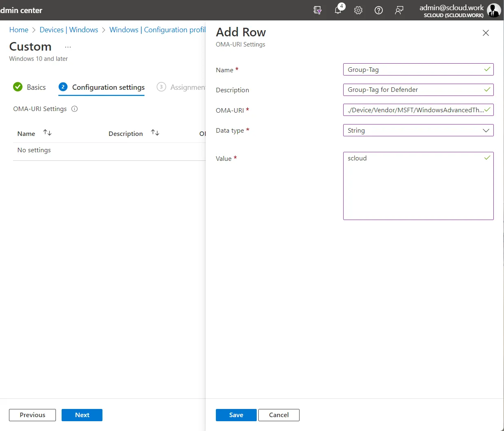The height and width of the screenshot is (431, 504).
Task: Open Windows | Configuration profiles breadcrumb
Action: 158,30
